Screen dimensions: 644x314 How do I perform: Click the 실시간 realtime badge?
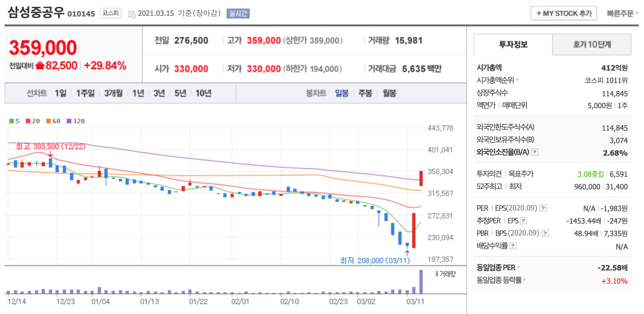tap(238, 14)
